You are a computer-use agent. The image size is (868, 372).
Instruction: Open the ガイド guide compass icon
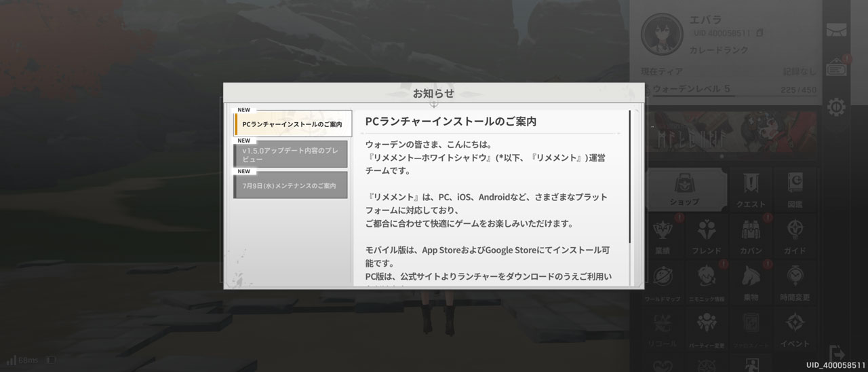click(x=795, y=234)
